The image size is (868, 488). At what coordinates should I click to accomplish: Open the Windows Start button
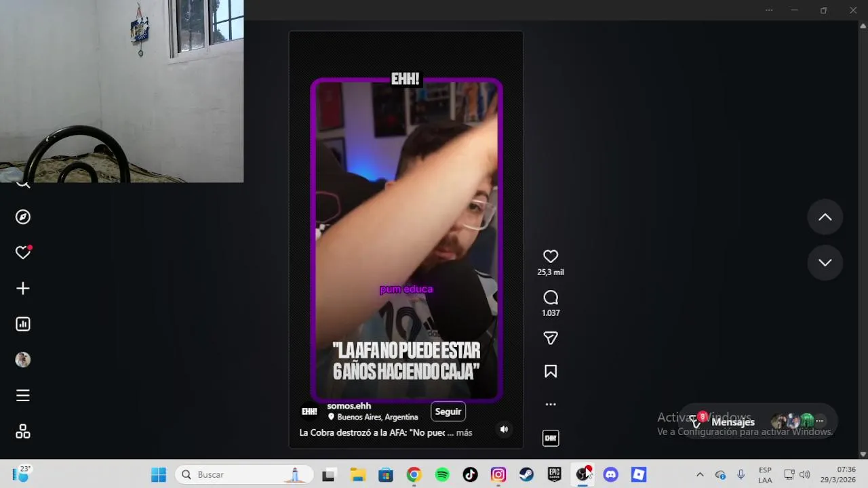click(159, 474)
